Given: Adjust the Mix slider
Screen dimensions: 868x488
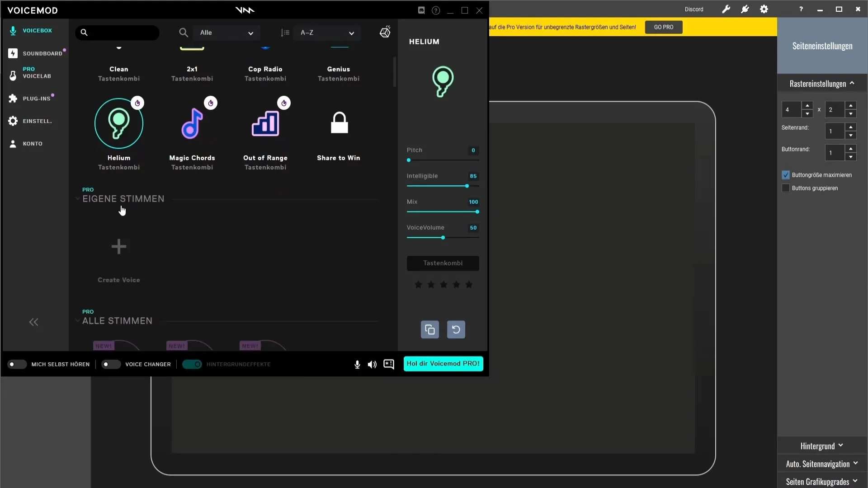Looking at the screenshot, I should pyautogui.click(x=443, y=211).
